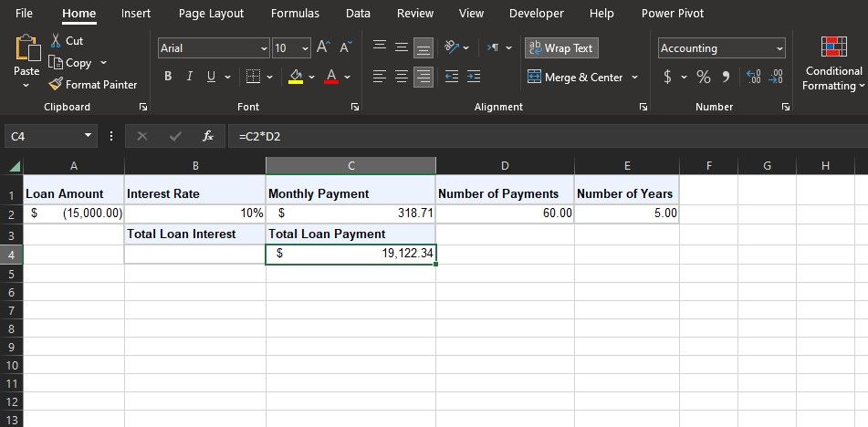Apply Percent Style number format

(x=703, y=78)
